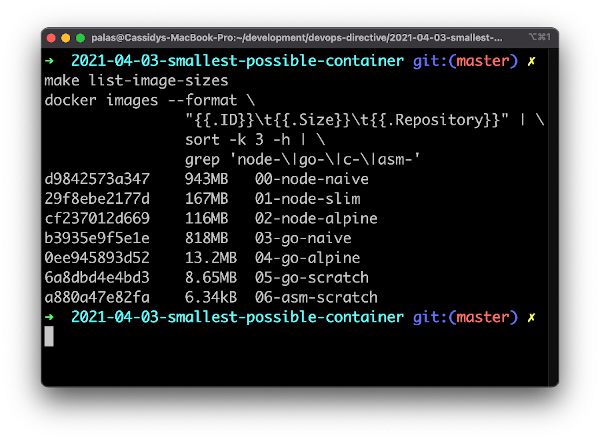Click the red master branch name on top prompt

point(483,60)
